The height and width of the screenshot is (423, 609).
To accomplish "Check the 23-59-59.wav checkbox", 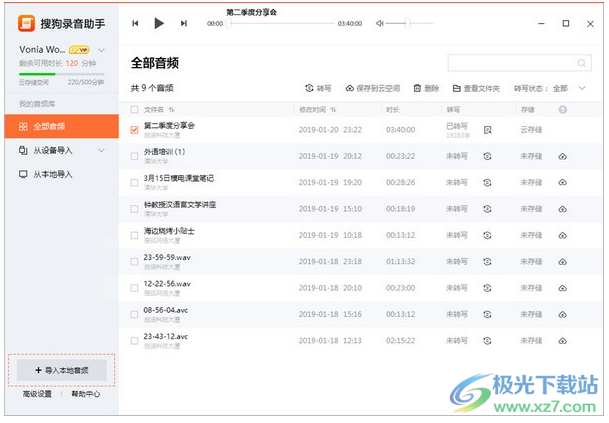I will click(134, 262).
